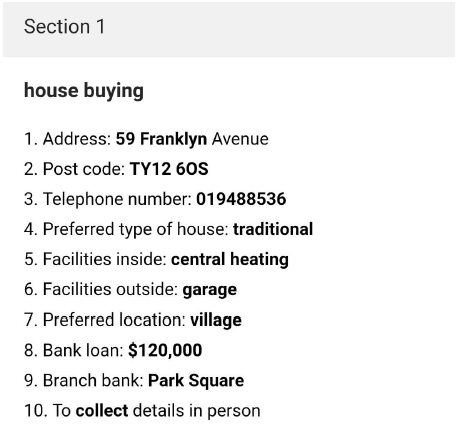Click the 'Facilities outside:' label

coord(110,289)
